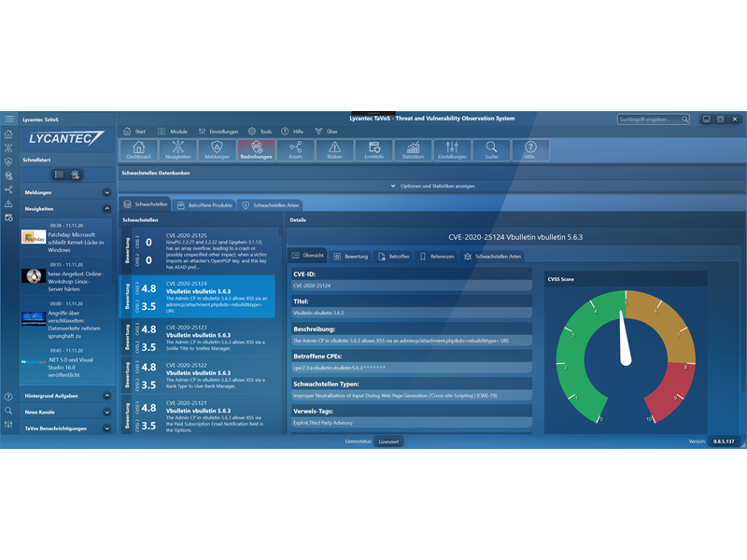Expand Optionen und Statistiken anzeigen

(x=432, y=186)
